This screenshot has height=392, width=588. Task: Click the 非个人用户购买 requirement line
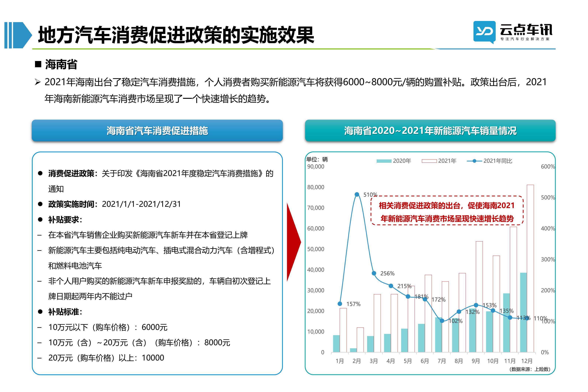159,288
